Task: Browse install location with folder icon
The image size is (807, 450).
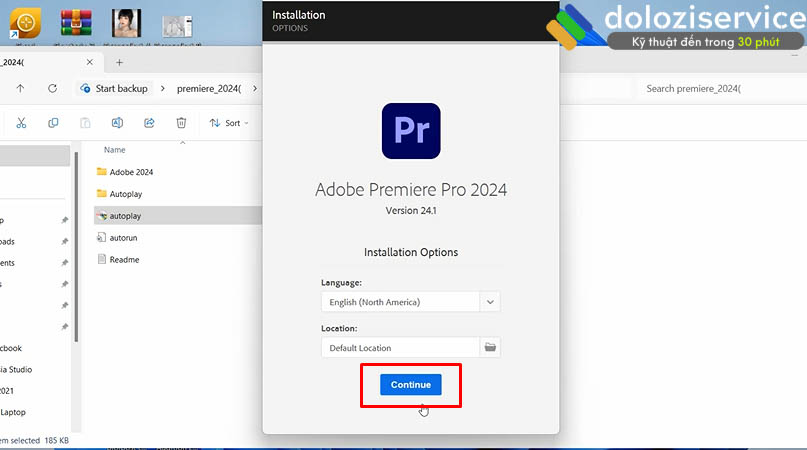Action: click(490, 348)
